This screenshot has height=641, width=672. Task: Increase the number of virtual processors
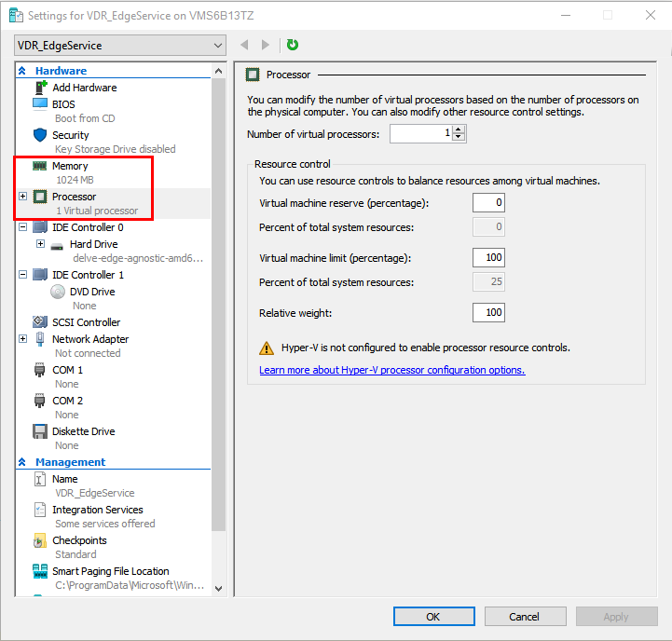click(x=459, y=130)
